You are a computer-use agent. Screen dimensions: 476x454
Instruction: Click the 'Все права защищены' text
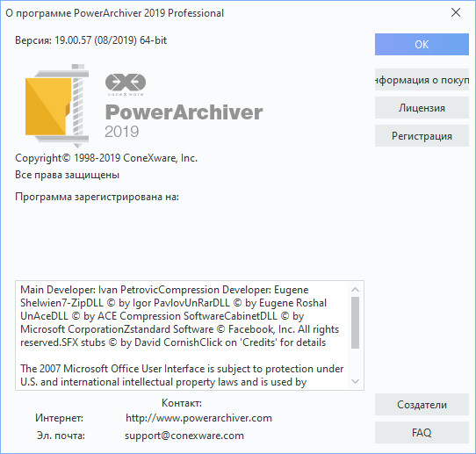coord(67,175)
